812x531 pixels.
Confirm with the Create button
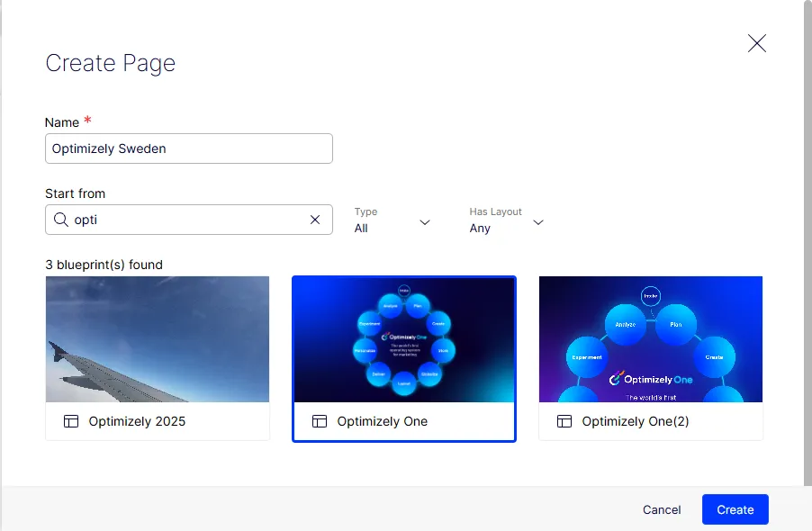tap(735, 509)
